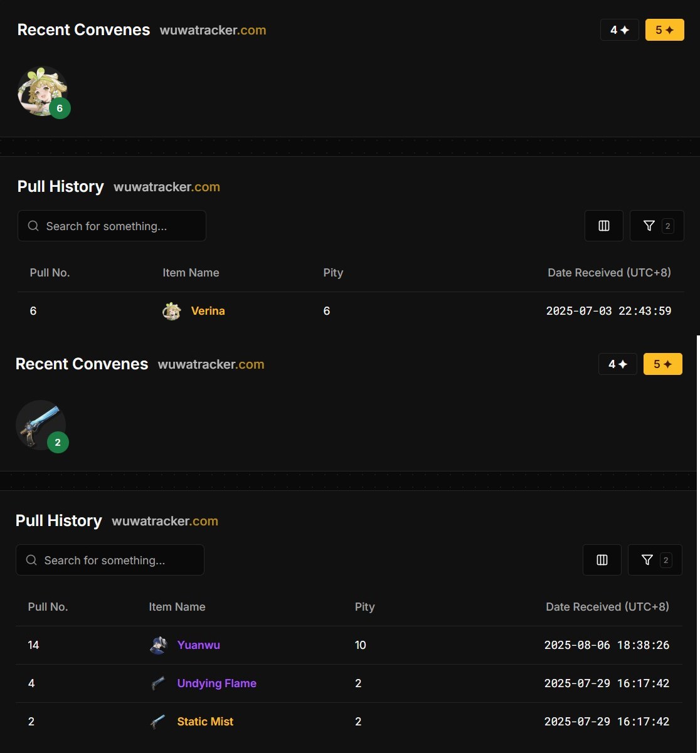Toggle the 5-star filter beside the Verina avatar panel
This screenshot has height=753, width=700.
[x=664, y=30]
